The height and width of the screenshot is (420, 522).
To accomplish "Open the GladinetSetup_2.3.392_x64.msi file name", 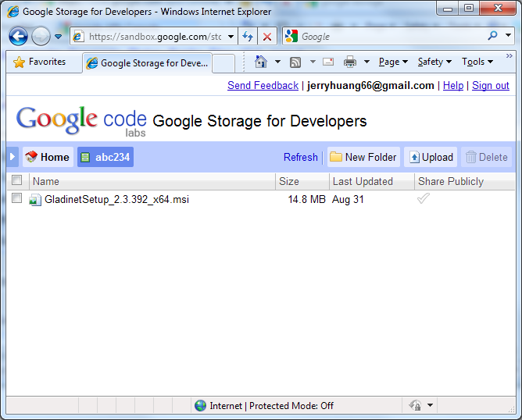I will click(117, 200).
